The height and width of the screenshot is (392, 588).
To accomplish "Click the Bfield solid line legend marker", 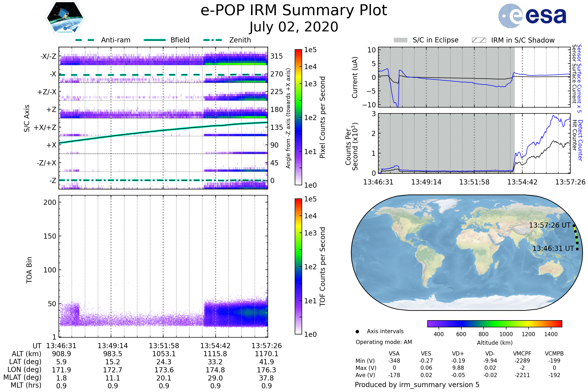I will (x=155, y=40).
